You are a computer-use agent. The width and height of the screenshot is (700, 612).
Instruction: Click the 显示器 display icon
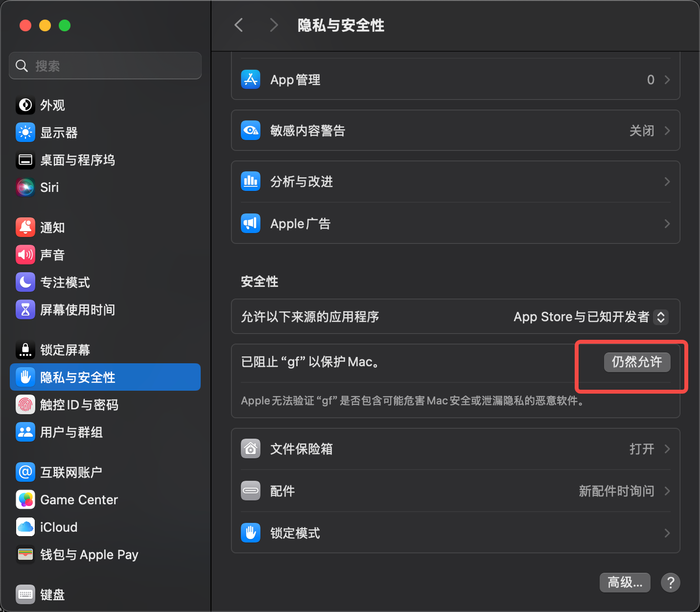click(25, 133)
